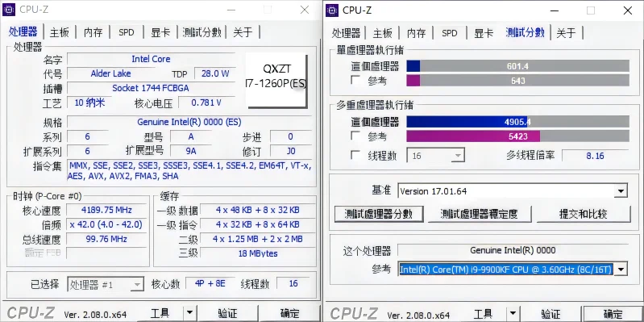
Task: Click 三级 cache value 18 MBytes
Action: [x=257, y=253]
